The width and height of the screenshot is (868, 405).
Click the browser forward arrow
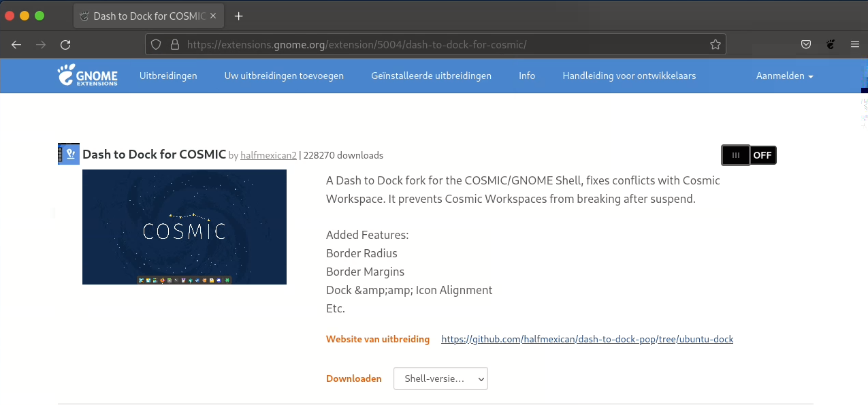(x=41, y=44)
